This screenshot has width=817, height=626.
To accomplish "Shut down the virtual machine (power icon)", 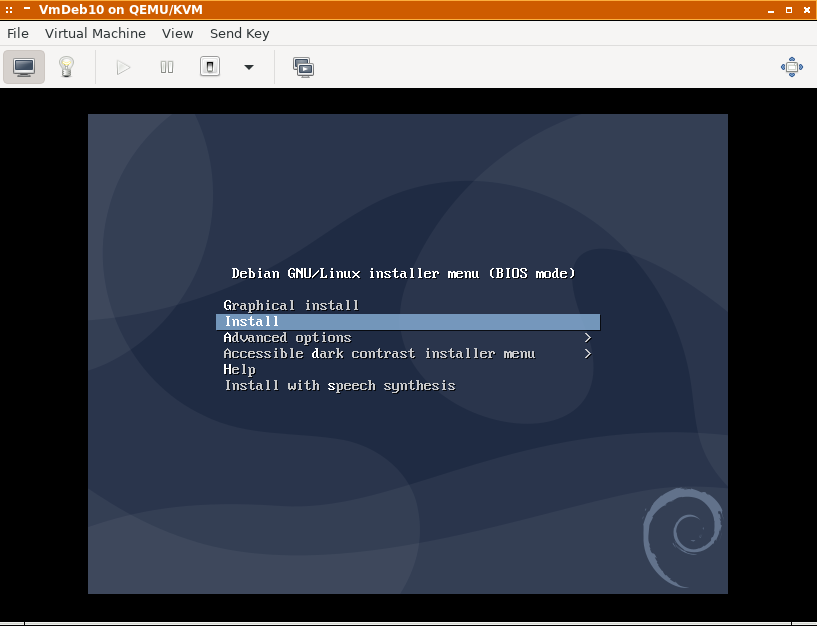I will coord(210,67).
